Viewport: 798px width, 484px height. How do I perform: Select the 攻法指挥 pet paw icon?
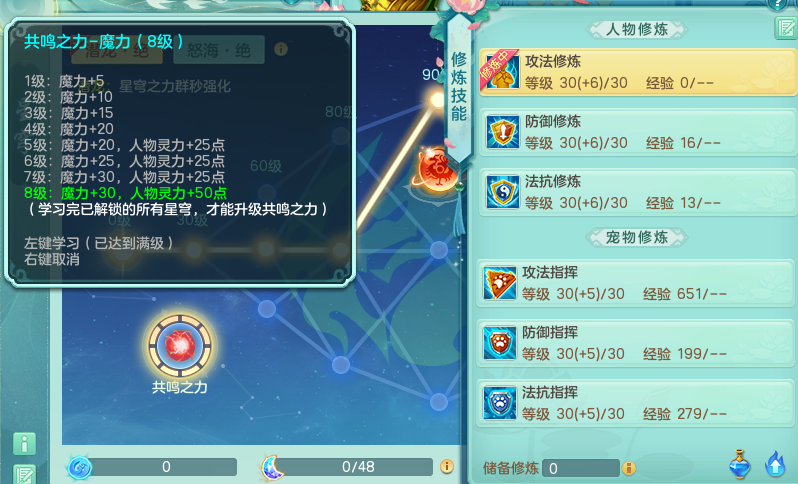(499, 283)
